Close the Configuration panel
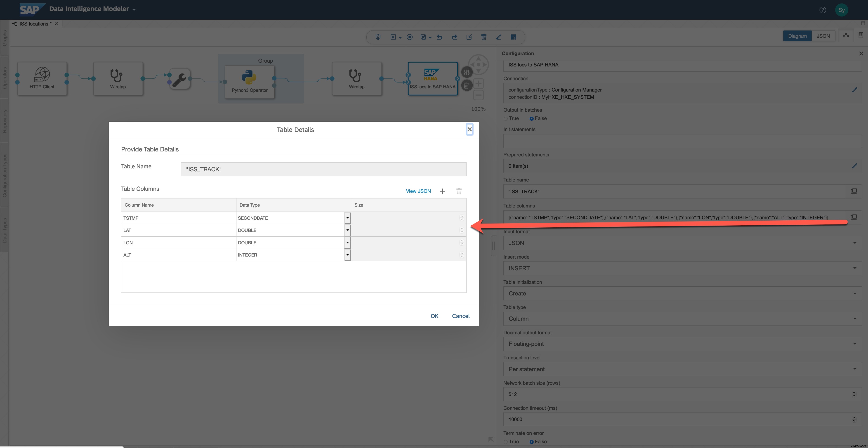868x448 pixels. pos(861,54)
